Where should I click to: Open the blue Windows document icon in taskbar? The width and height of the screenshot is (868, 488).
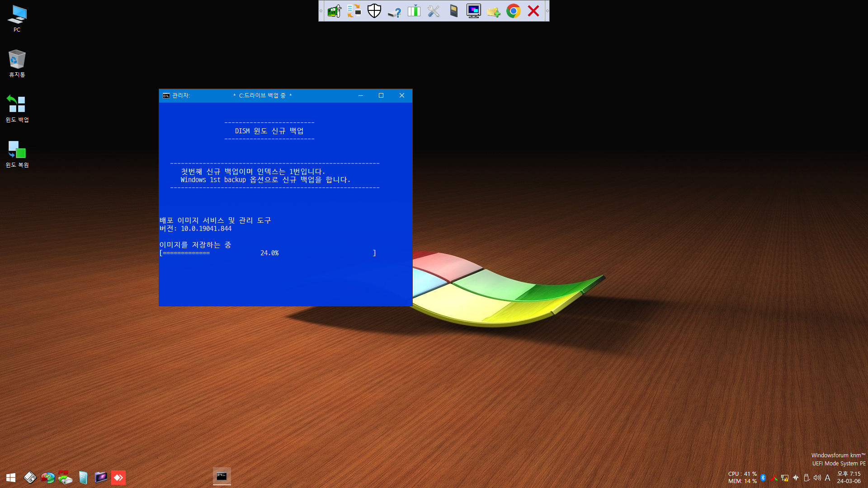tap(83, 478)
